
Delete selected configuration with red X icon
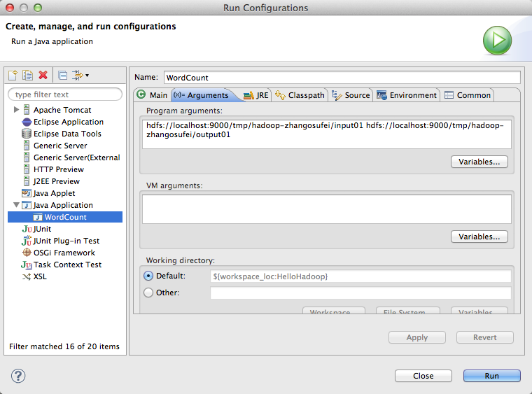(43, 75)
